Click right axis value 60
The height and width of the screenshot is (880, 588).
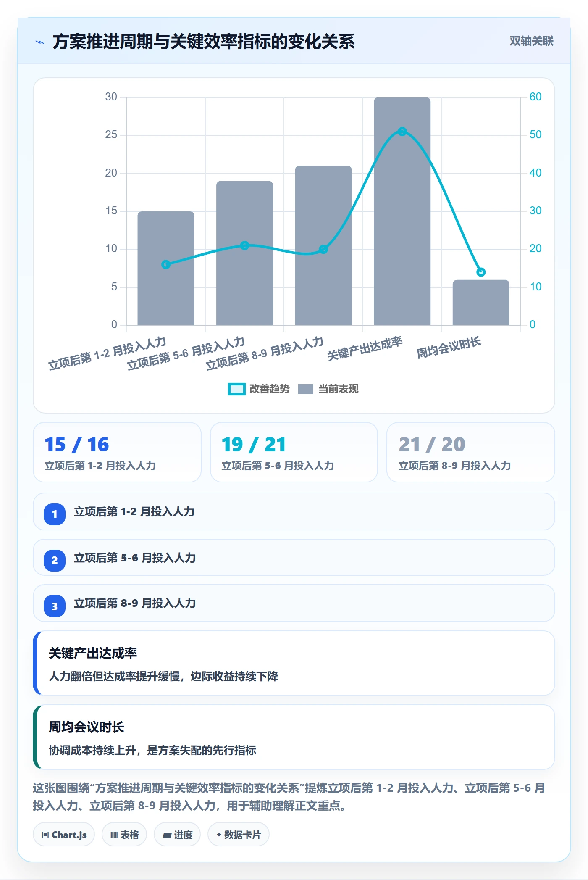point(535,97)
